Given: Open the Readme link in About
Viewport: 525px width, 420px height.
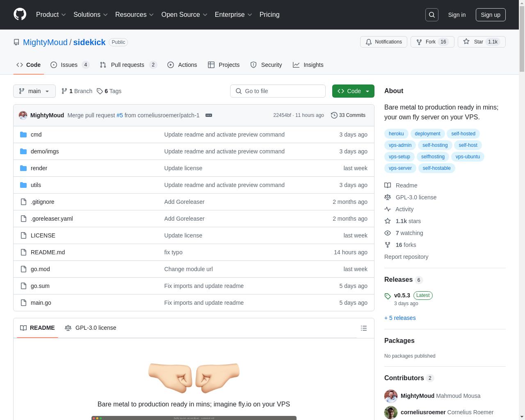Looking at the screenshot, I should point(401,185).
